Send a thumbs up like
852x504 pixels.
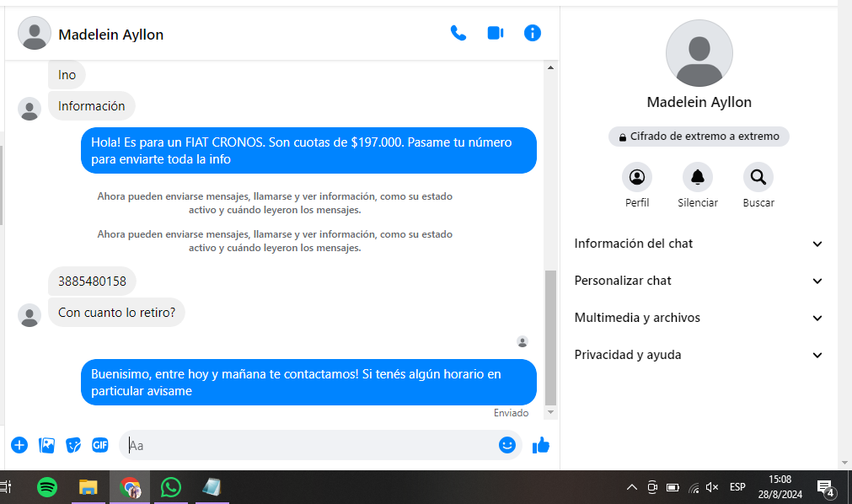(x=541, y=445)
